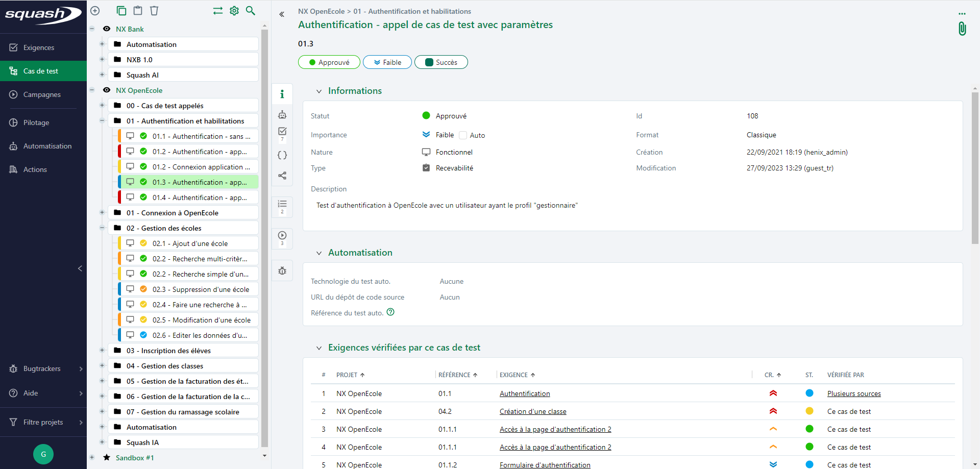Viewport: 980px width, 469px height.
Task: Click the trash delete icon
Action: click(154, 11)
